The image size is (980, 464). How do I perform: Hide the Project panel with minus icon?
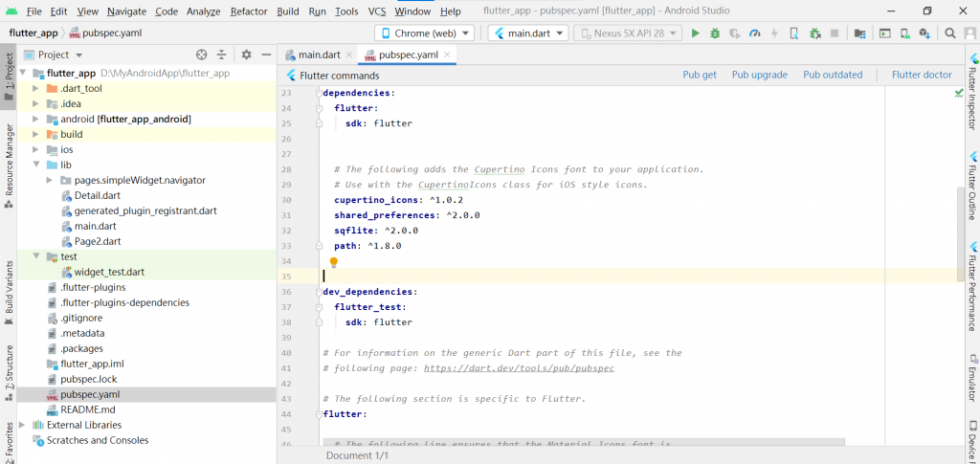pyautogui.click(x=266, y=55)
